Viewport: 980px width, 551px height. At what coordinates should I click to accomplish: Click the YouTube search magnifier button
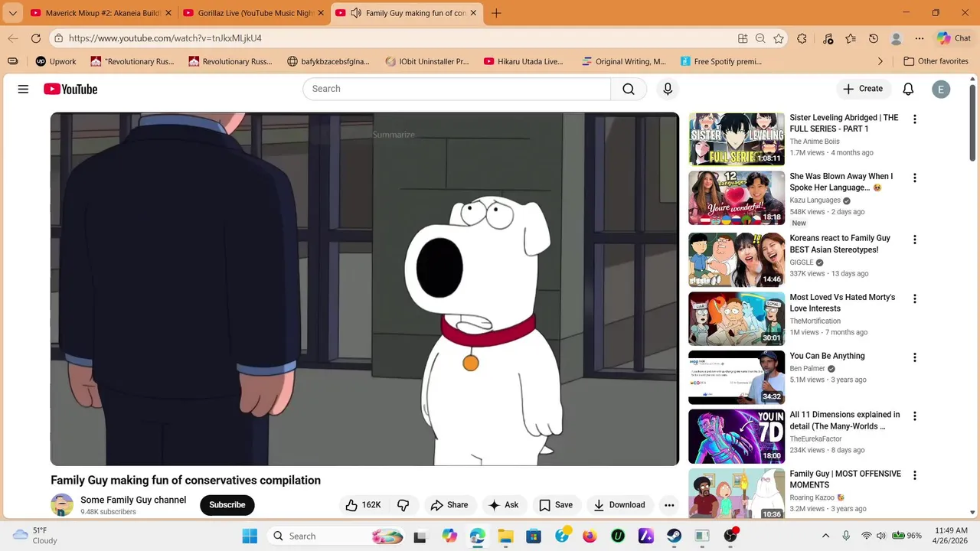(x=629, y=90)
